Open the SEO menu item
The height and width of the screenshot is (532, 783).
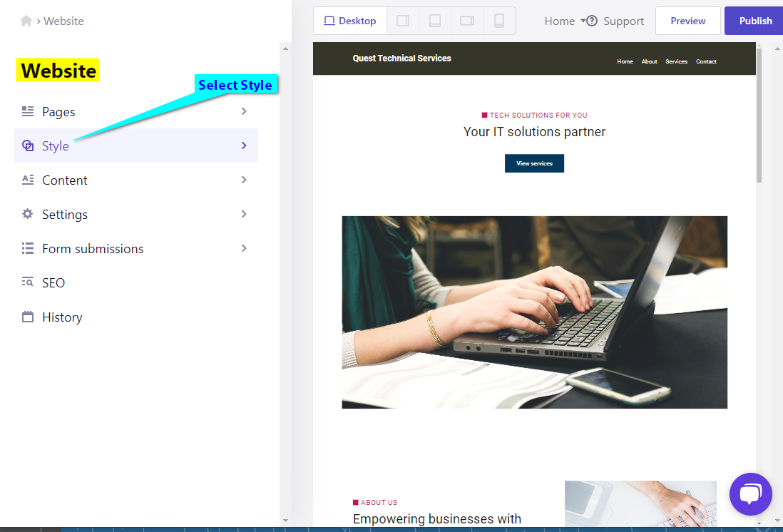coord(135,282)
